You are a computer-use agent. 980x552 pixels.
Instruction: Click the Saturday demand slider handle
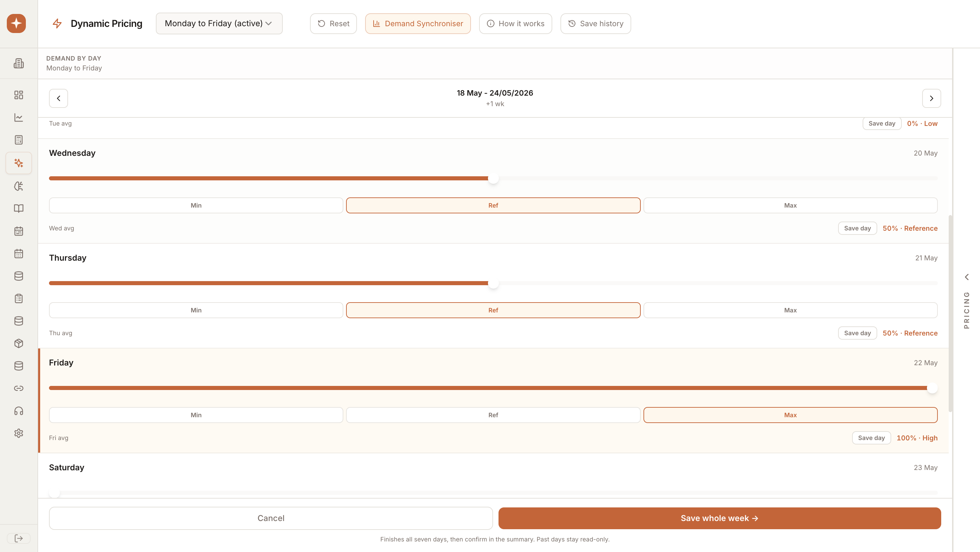point(55,493)
